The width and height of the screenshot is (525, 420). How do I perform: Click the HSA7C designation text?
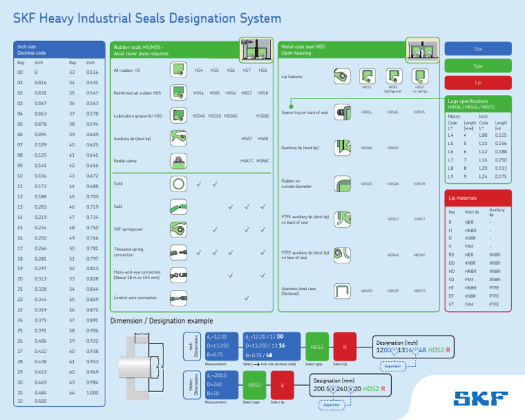tap(247, 161)
